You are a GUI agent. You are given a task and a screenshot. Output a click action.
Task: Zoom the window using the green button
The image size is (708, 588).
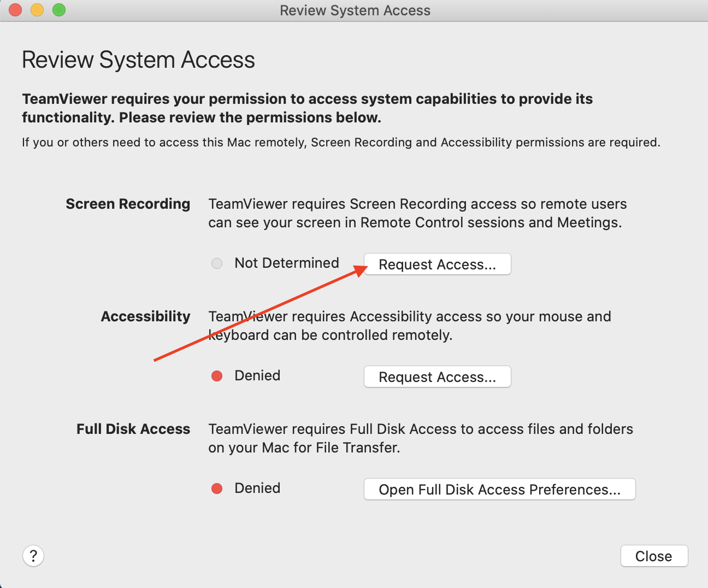click(x=59, y=10)
